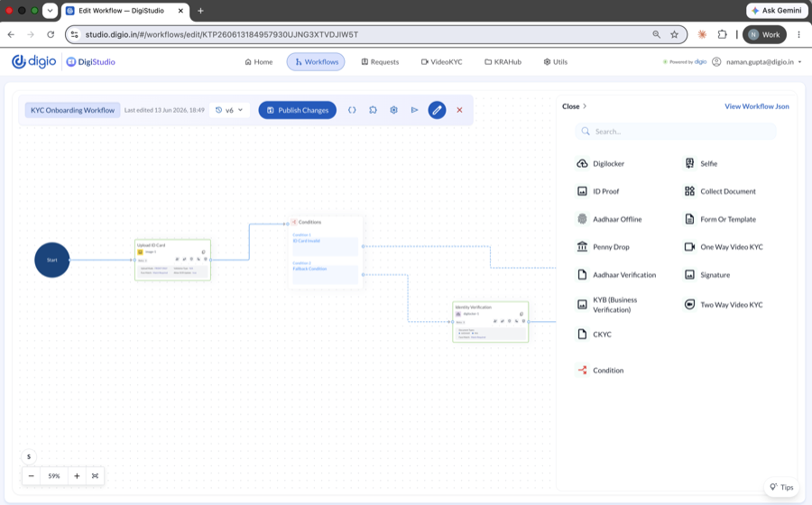The image size is (812, 505).
Task: Select the Start node on canvas
Action: (51, 260)
